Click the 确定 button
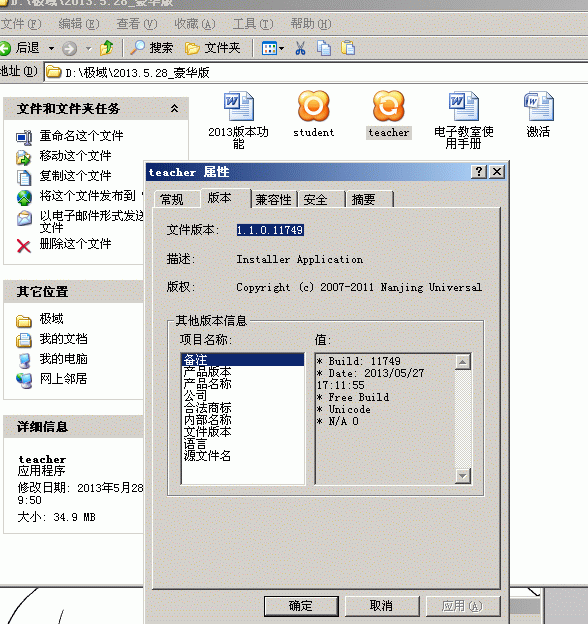 pos(301,606)
